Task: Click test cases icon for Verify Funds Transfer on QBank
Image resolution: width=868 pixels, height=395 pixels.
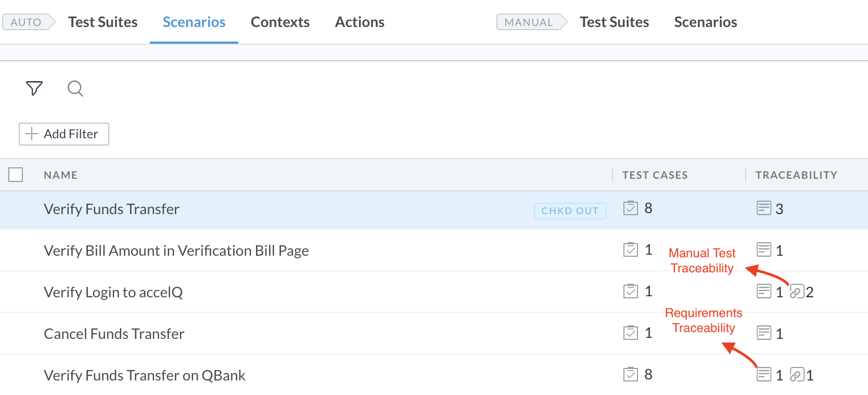Action: (x=631, y=374)
